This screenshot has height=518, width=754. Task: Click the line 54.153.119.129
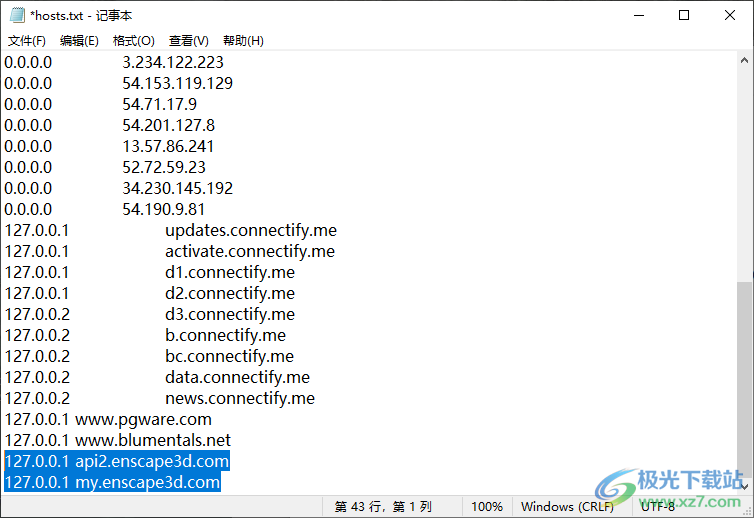(x=119, y=84)
